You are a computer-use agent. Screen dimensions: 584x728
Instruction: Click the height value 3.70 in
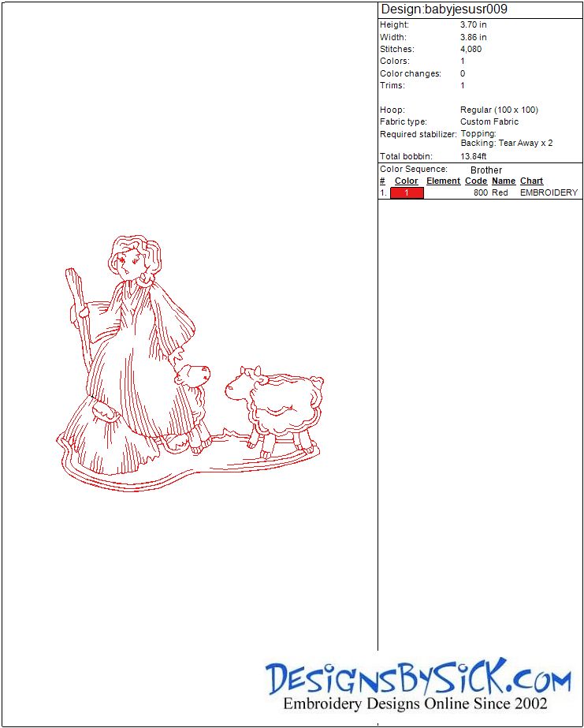click(x=473, y=24)
